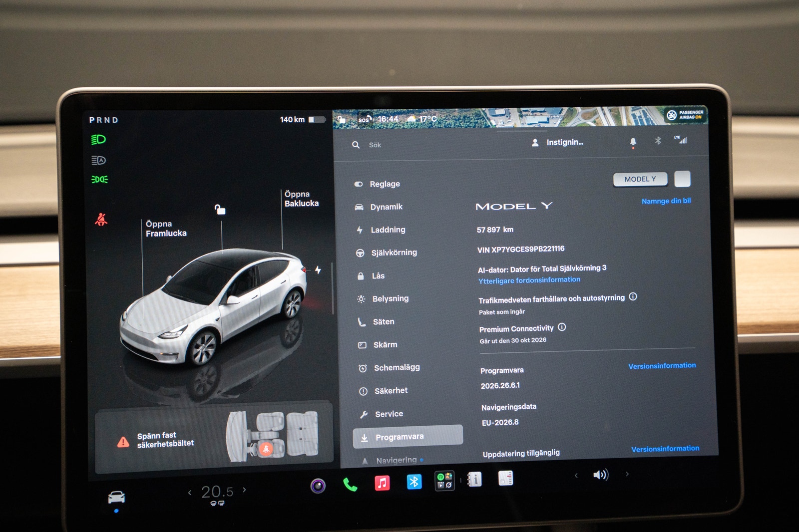Open Ytterligare fordonsinformation link

pyautogui.click(x=529, y=280)
